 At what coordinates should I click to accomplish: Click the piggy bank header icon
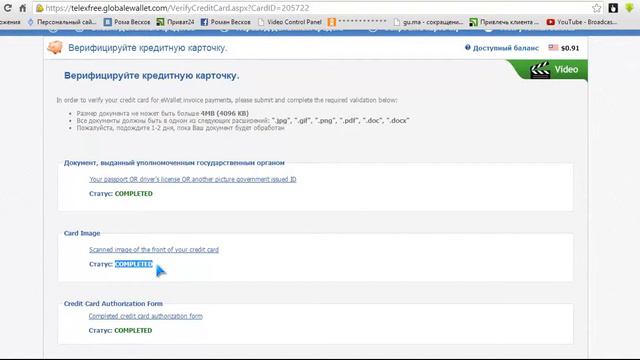(55, 48)
